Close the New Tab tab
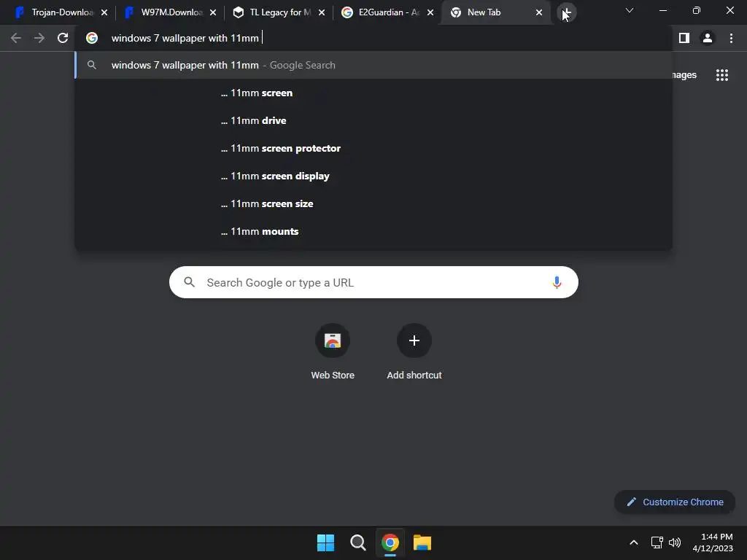The image size is (747, 560). click(x=539, y=12)
